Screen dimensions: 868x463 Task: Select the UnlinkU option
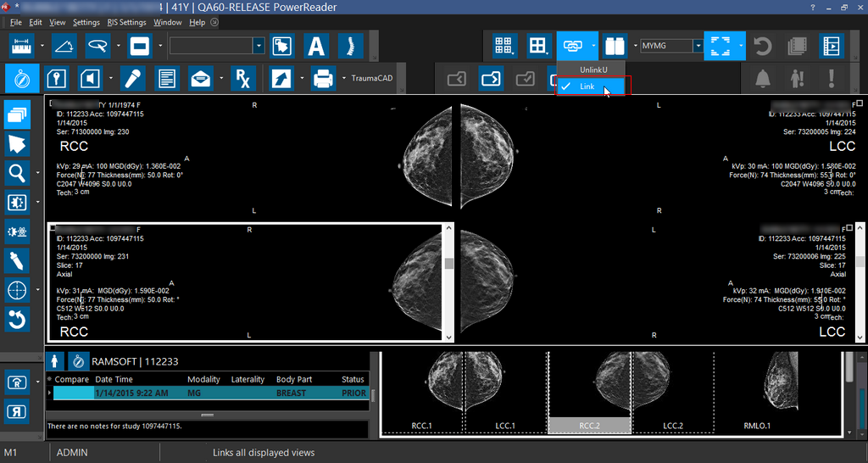point(593,69)
